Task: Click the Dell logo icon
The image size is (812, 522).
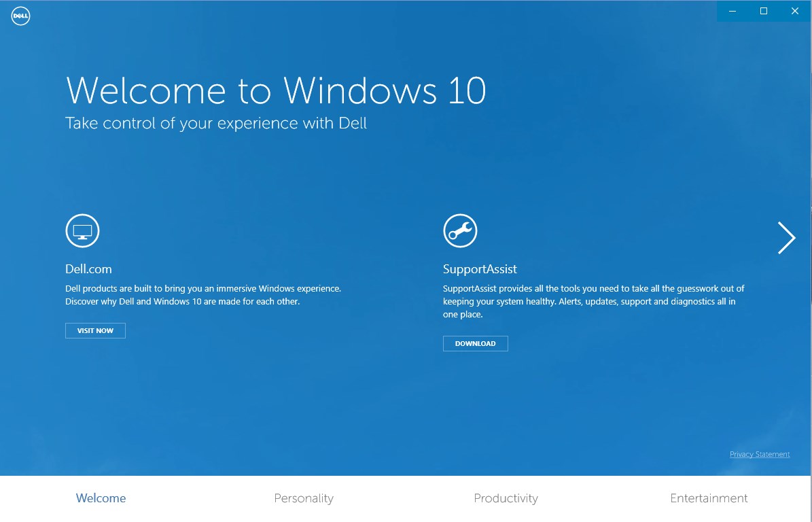Action: pyautogui.click(x=20, y=16)
